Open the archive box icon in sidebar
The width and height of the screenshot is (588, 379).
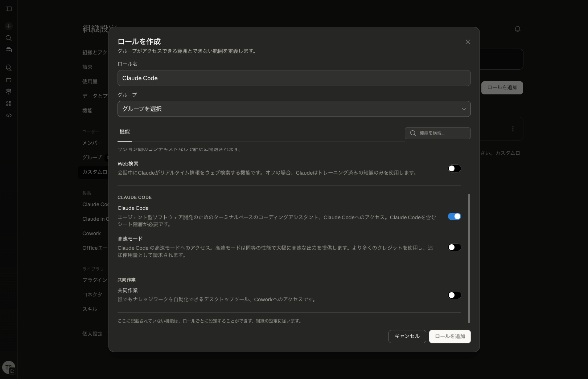click(x=9, y=80)
